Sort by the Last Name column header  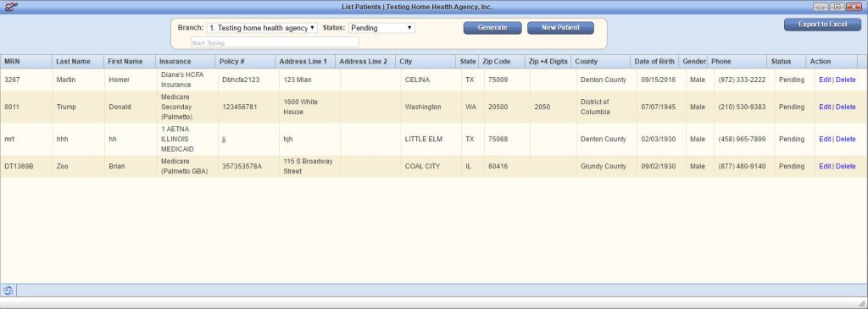click(78, 61)
